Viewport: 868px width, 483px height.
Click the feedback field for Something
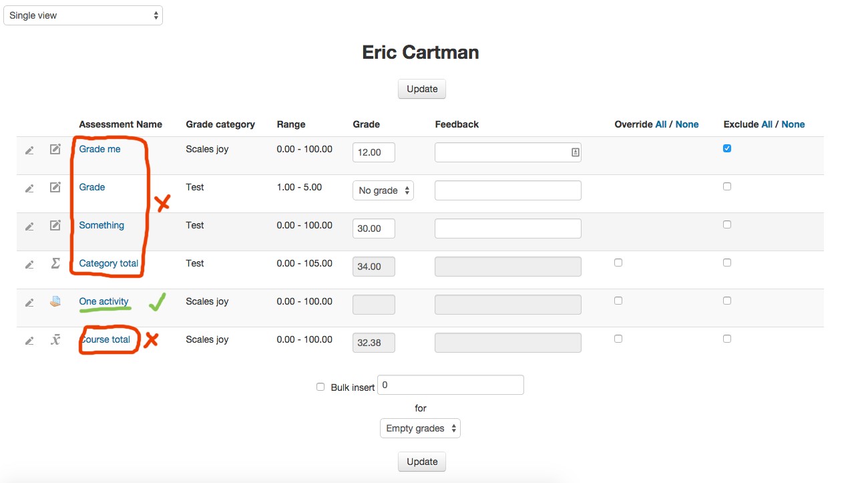(508, 228)
